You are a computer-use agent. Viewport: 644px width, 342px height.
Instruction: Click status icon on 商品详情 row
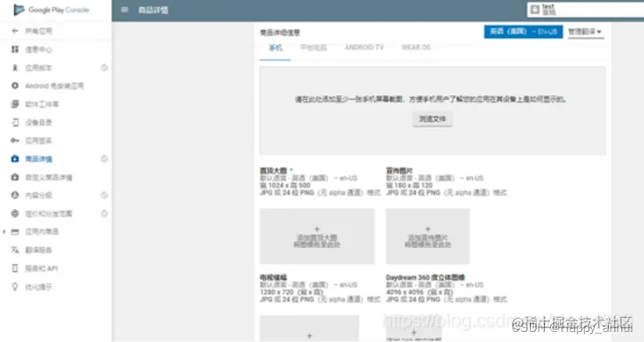pyautogui.click(x=105, y=159)
